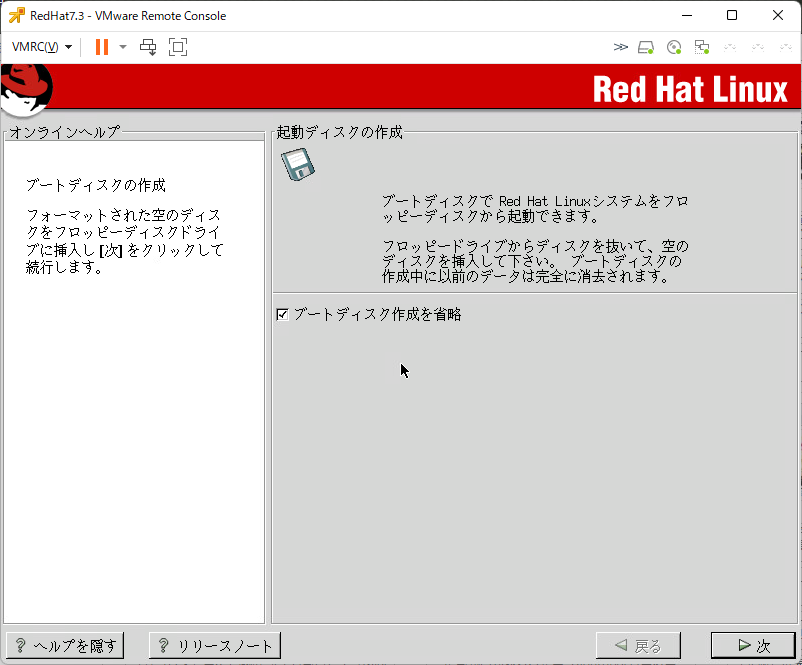The width and height of the screenshot is (802, 665).
Task: Click the ブートディスクの作成 help heading
Action: tap(96, 185)
